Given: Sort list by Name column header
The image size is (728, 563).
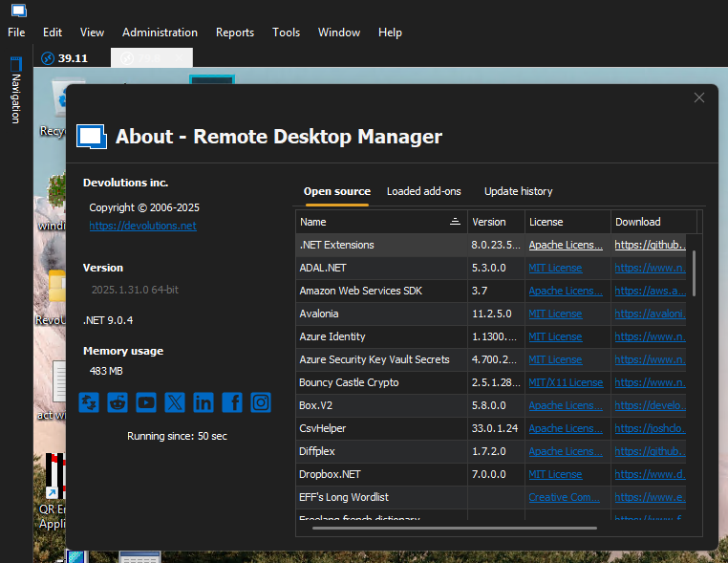Looking at the screenshot, I should pos(381,222).
